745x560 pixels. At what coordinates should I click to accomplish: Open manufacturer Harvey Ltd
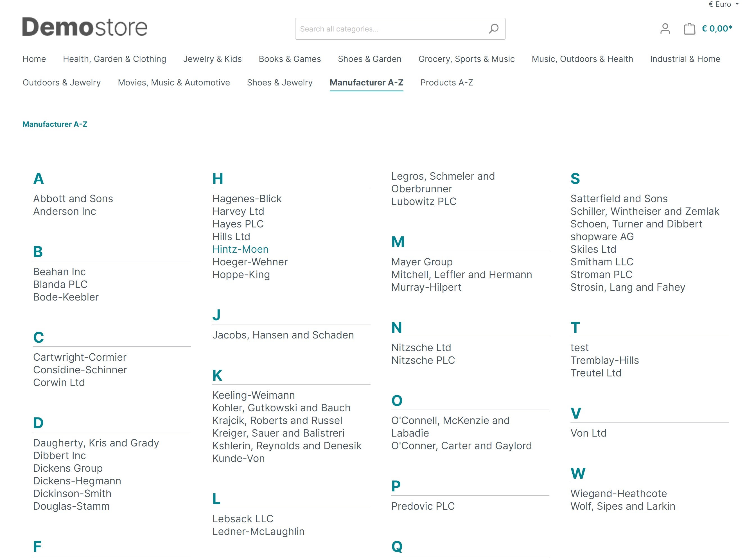(238, 211)
